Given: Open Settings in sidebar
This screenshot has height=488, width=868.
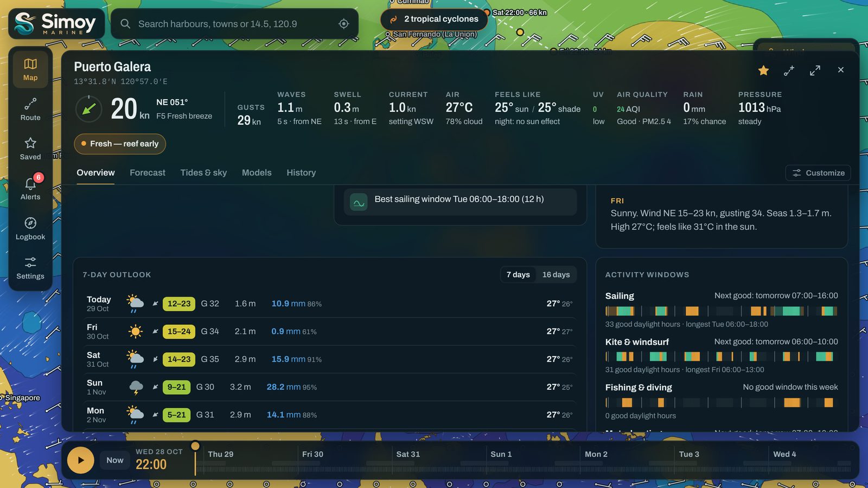Looking at the screenshot, I should pos(30,268).
